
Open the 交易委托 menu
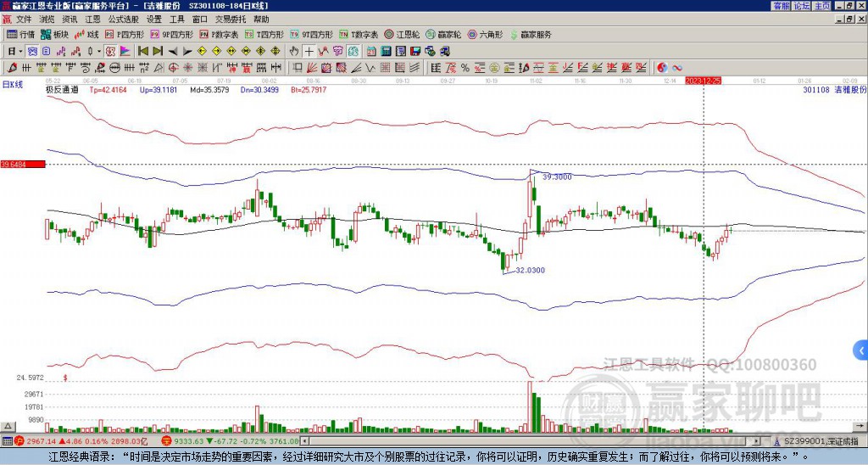click(x=231, y=20)
